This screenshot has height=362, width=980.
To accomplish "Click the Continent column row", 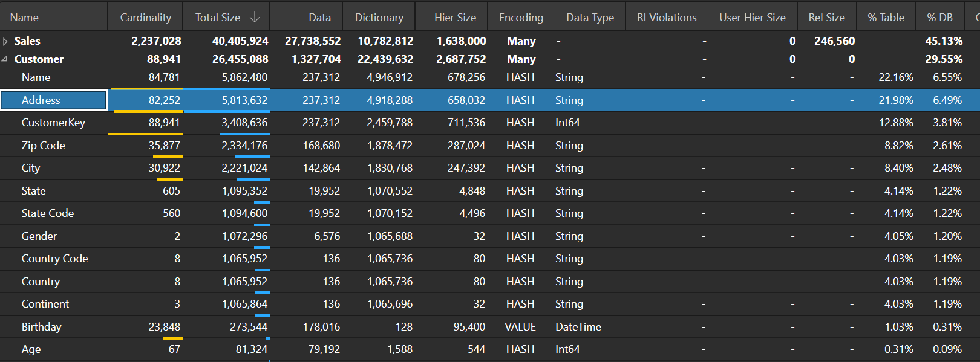I will pyautogui.click(x=45, y=304).
